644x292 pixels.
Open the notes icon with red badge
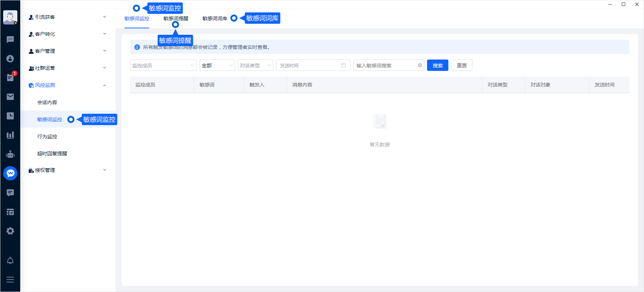[x=10, y=78]
